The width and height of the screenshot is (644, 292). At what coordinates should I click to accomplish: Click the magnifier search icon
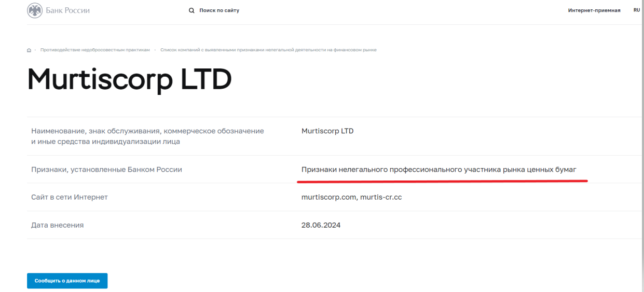191,10
